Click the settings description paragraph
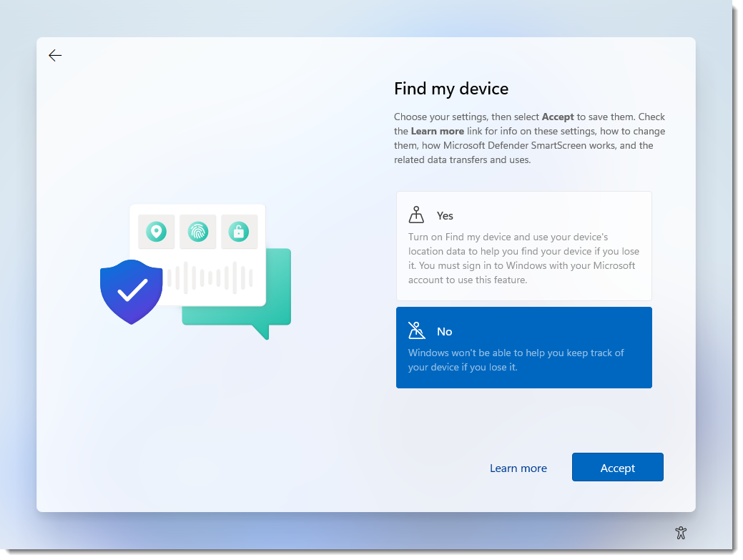The image size is (743, 560). click(x=529, y=137)
